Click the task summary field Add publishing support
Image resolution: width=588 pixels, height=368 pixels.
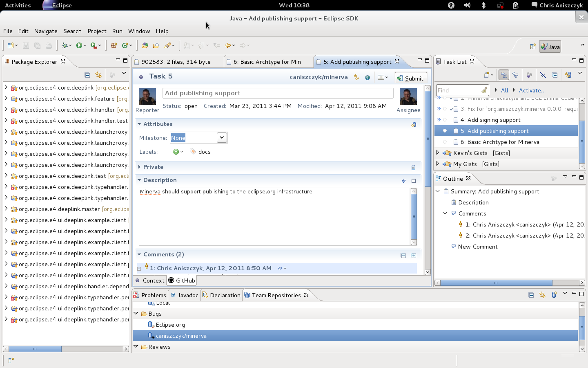[278, 93]
